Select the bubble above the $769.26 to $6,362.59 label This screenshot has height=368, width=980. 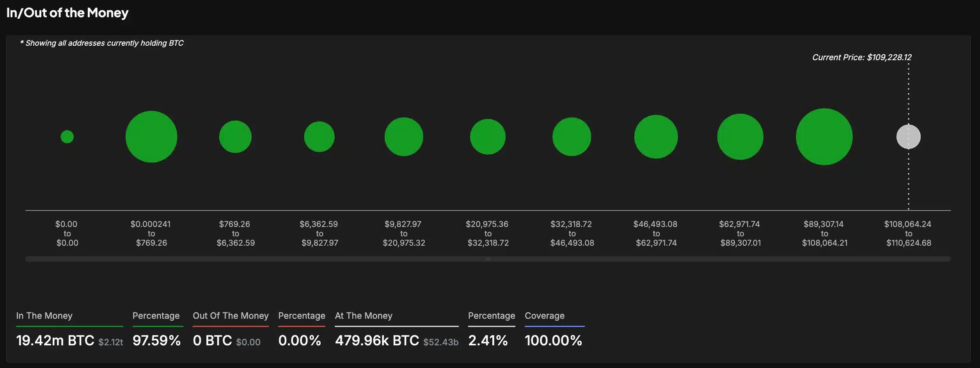coord(236,136)
